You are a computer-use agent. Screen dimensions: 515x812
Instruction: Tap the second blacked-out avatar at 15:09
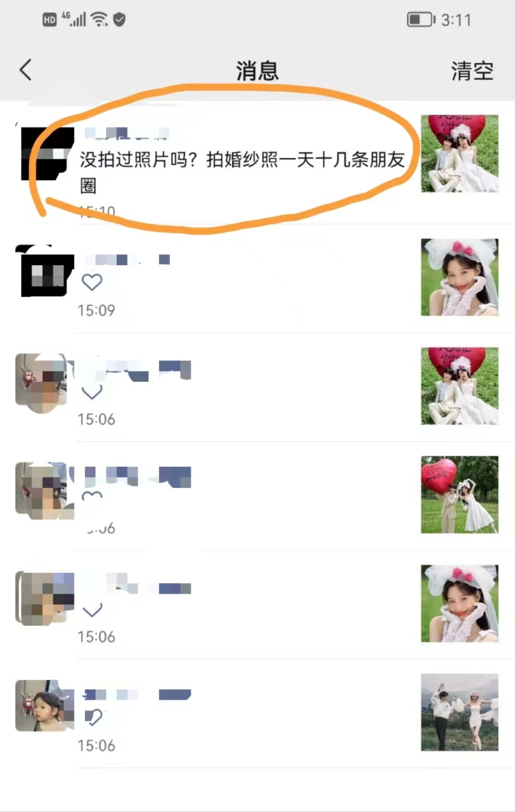coord(44,271)
